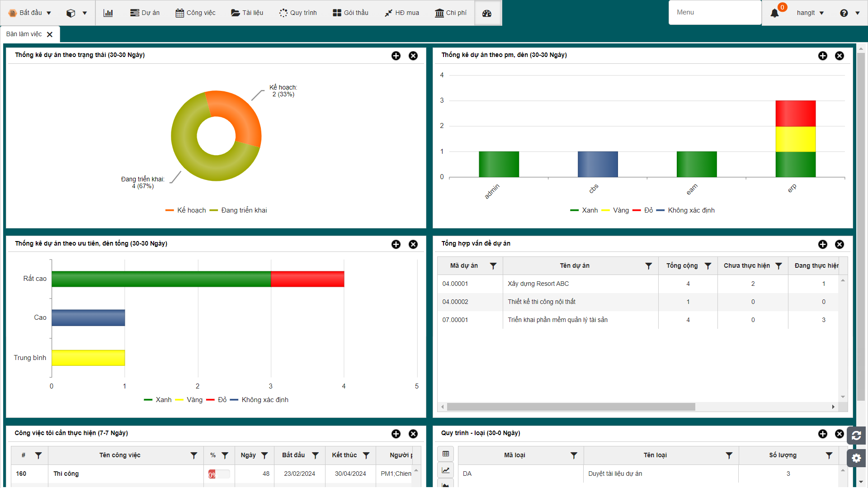Screen dimensions: 868x488
Task: Open the Công việc menu
Action: (195, 13)
